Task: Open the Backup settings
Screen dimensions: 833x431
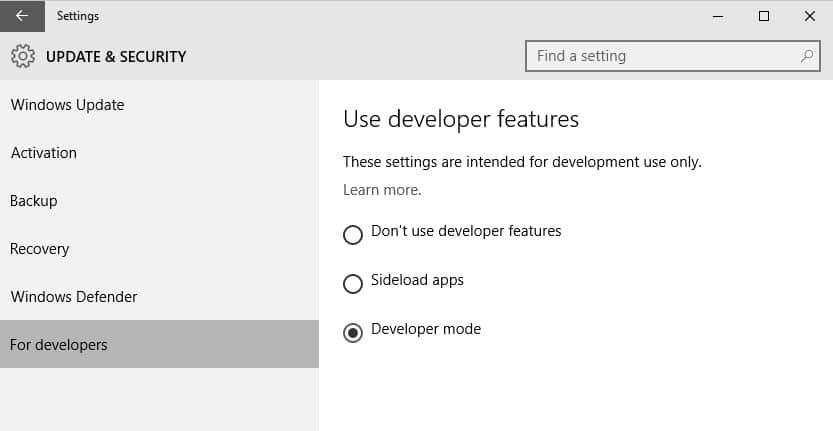Action: click(34, 201)
